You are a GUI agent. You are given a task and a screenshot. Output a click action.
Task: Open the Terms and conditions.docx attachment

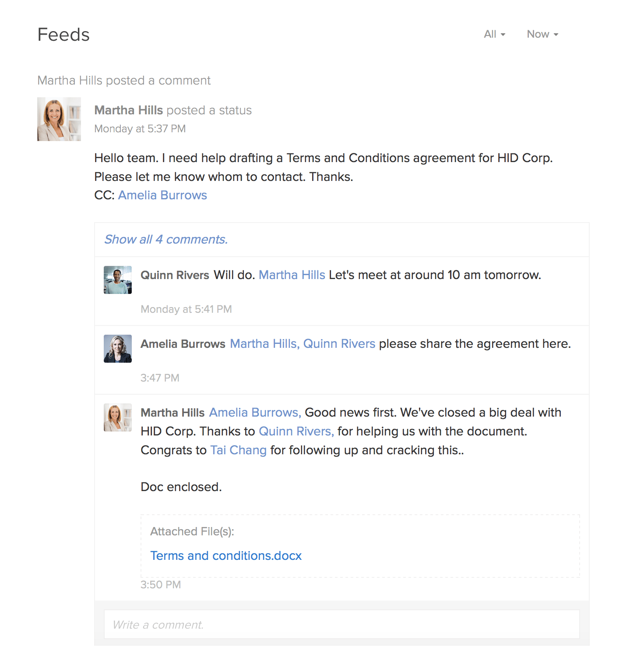(x=225, y=555)
